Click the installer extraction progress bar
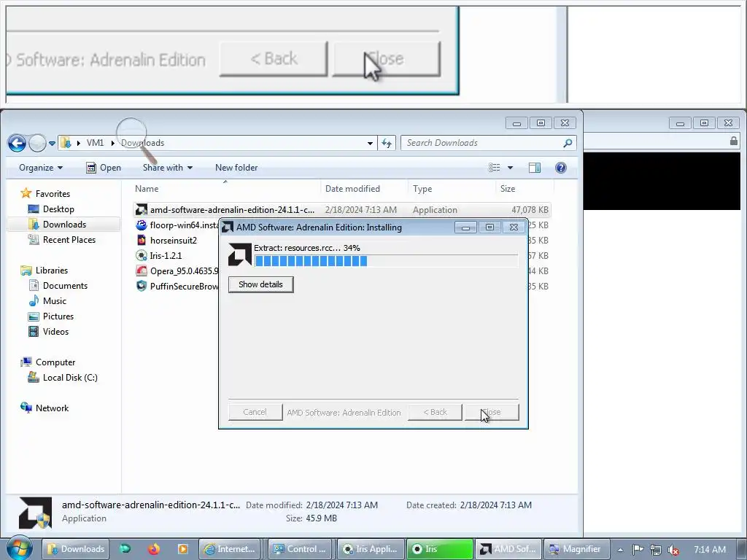This screenshot has height=560, width=747. pyautogui.click(x=386, y=261)
